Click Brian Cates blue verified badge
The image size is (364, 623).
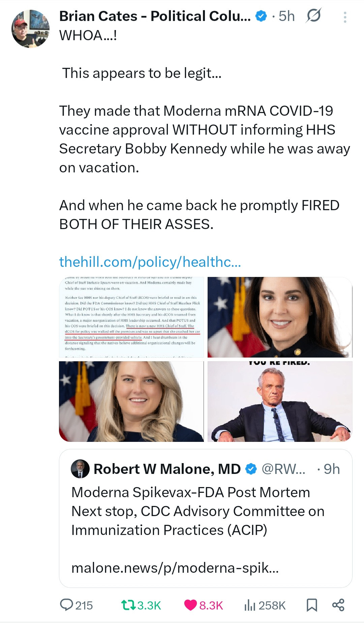(261, 16)
